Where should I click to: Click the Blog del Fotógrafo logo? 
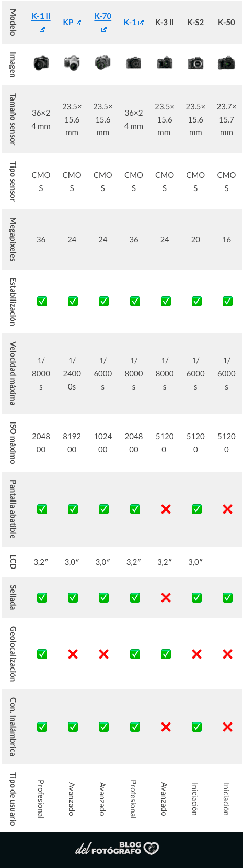pyautogui.click(x=117, y=848)
